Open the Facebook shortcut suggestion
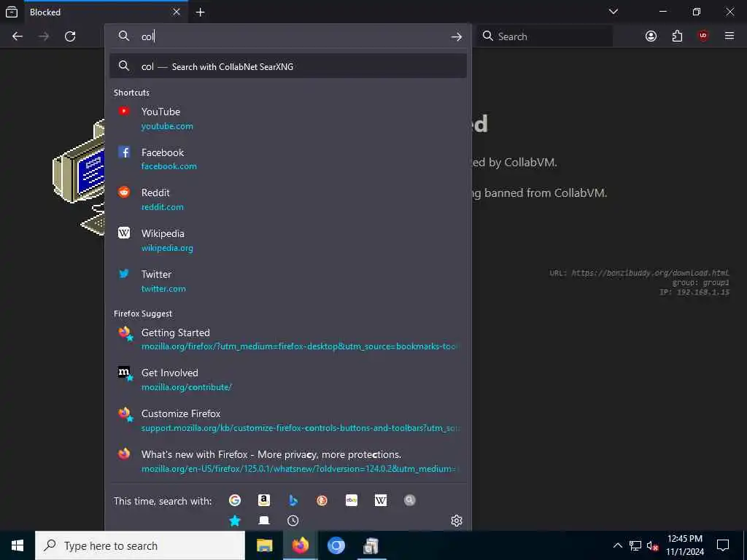Screen dimensions: 747x560 coord(288,159)
